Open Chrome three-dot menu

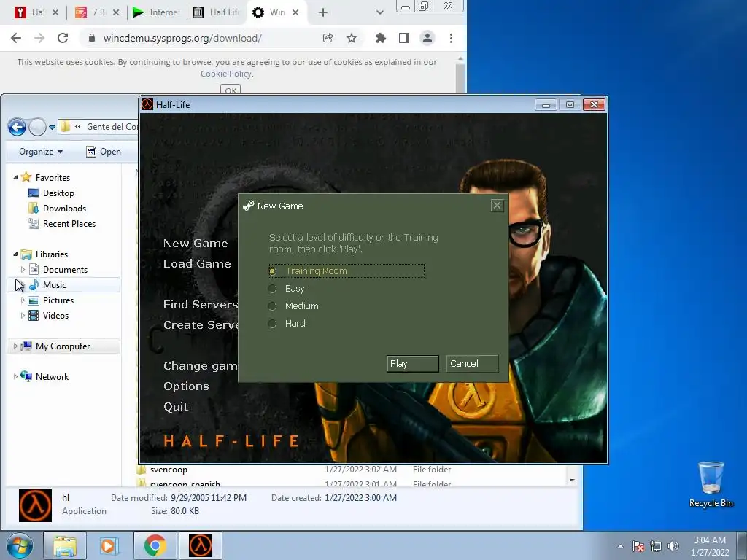point(451,38)
